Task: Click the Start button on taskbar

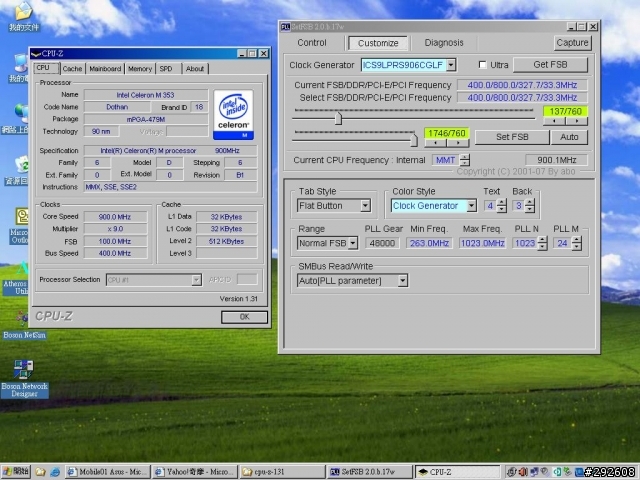Action: point(16,472)
